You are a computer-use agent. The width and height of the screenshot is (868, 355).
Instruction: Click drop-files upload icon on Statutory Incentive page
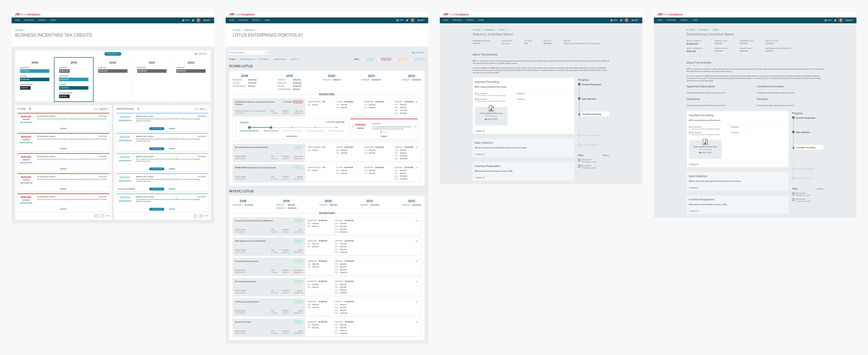pyautogui.click(x=491, y=109)
